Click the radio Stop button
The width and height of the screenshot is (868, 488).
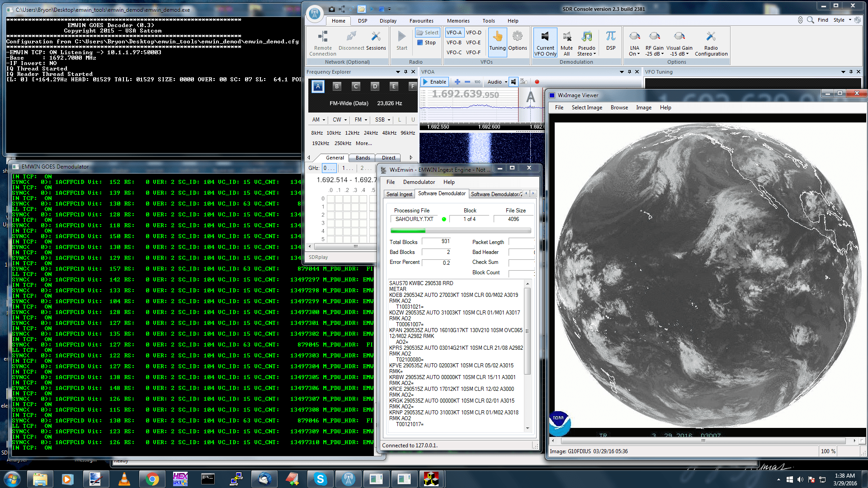tap(426, 42)
